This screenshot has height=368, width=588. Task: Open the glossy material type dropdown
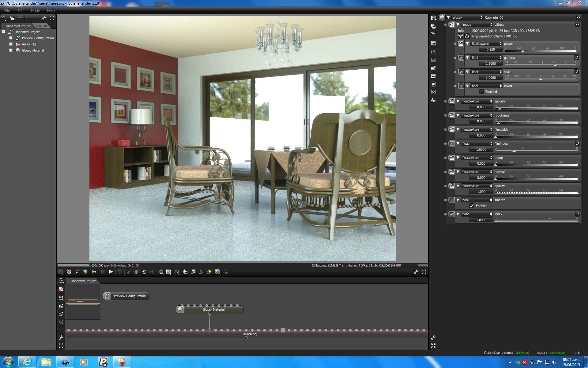click(467, 17)
